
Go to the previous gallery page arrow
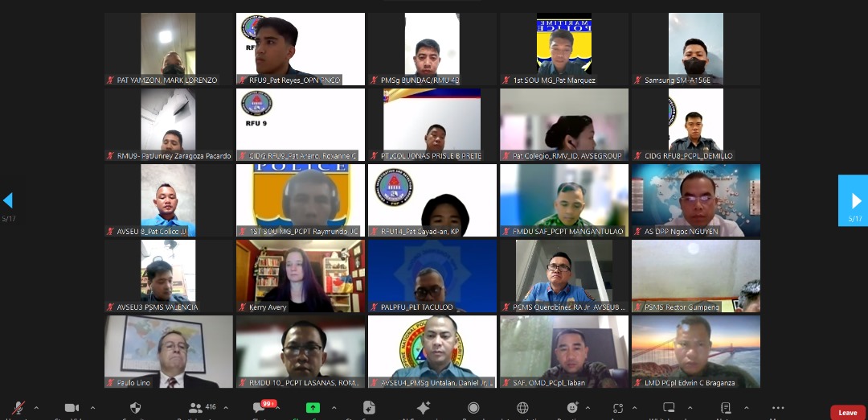point(8,200)
